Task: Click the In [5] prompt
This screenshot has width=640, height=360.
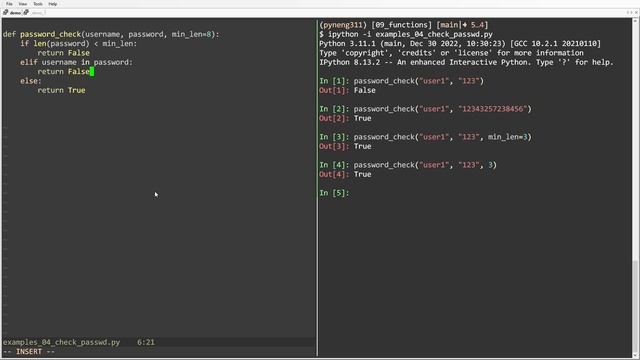Action: (x=334, y=193)
